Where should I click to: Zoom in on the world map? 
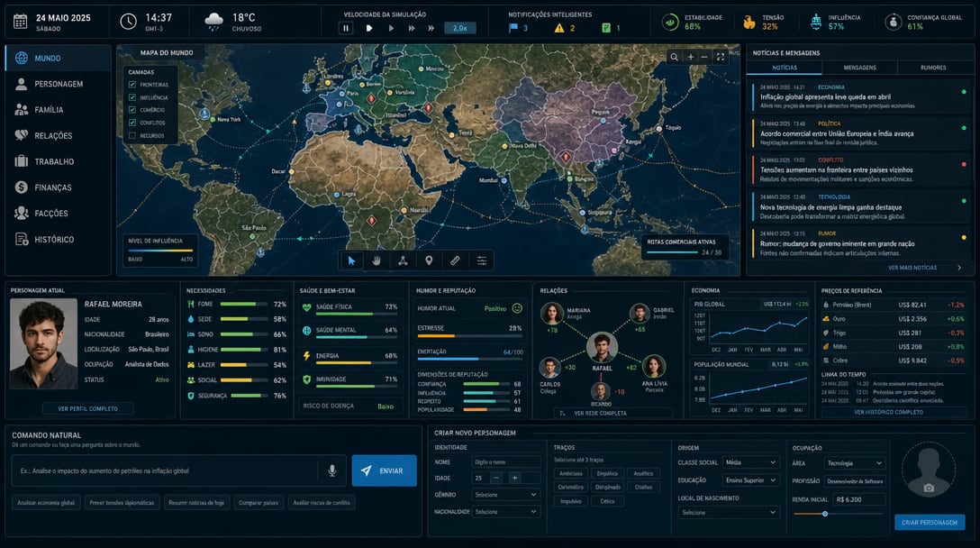[691, 57]
